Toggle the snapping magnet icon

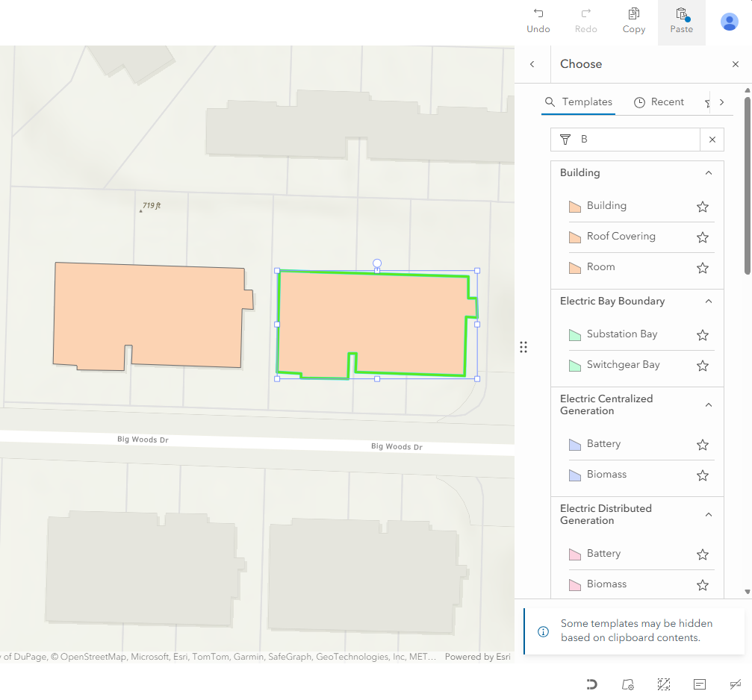coord(591,684)
